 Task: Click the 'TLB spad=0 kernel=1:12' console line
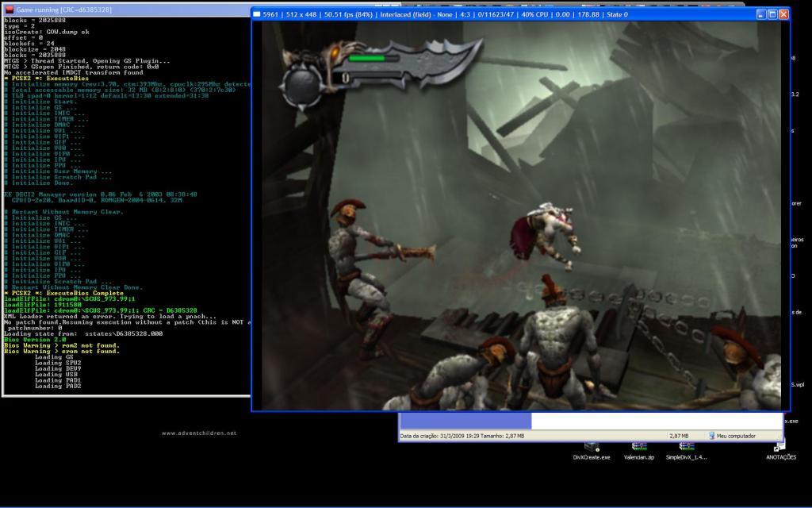click(106, 95)
